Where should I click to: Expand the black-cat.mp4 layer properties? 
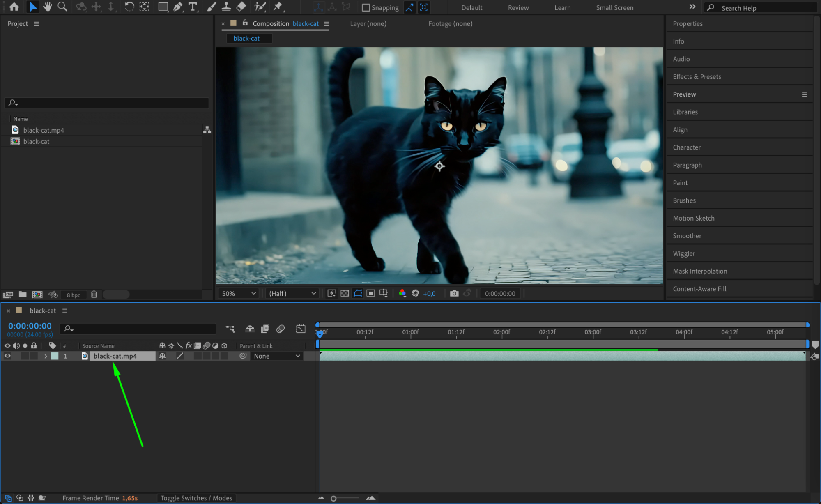(x=46, y=356)
